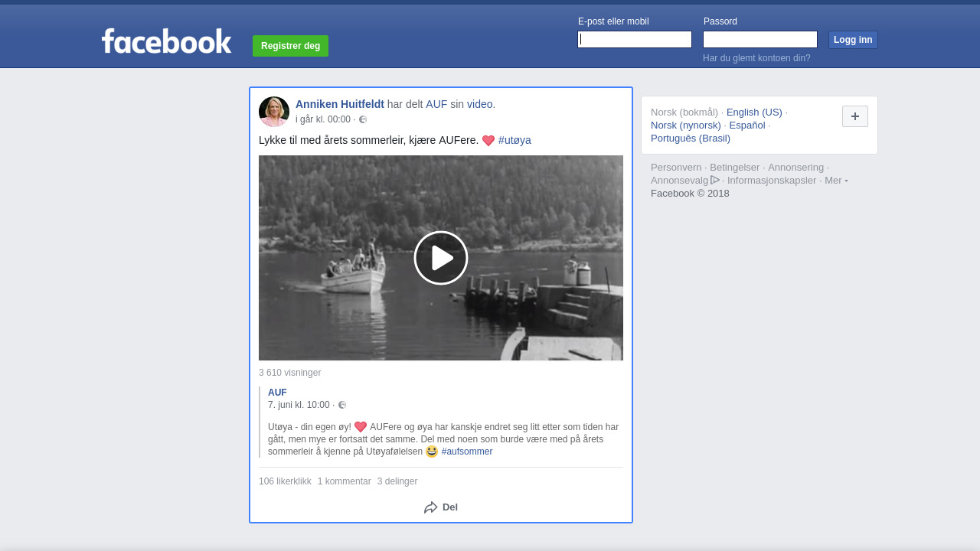
Task: Open 'Har du glemt kontoen din?' link
Action: [756, 58]
